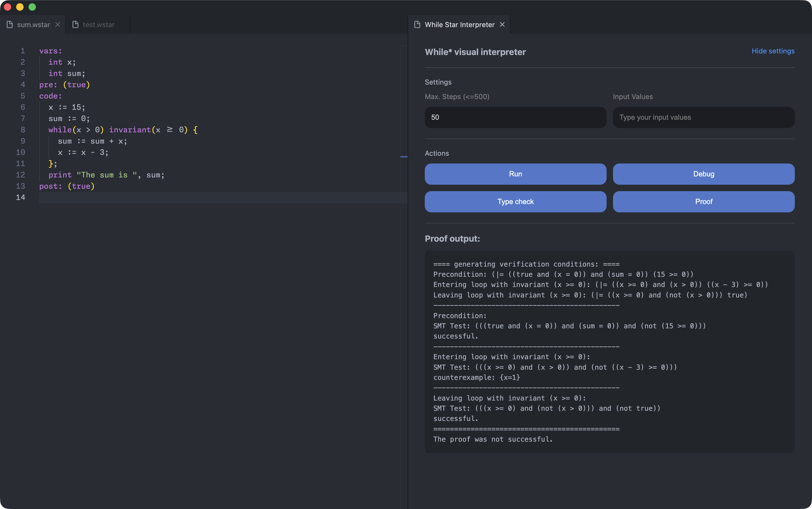Switch to the test.wstar tab
The width and height of the screenshot is (812, 509).
point(98,25)
